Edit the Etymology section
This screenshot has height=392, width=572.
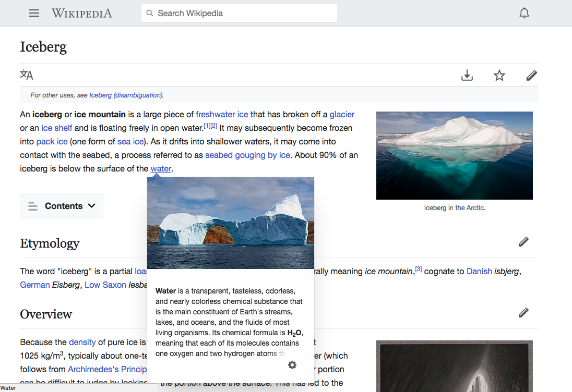point(523,241)
